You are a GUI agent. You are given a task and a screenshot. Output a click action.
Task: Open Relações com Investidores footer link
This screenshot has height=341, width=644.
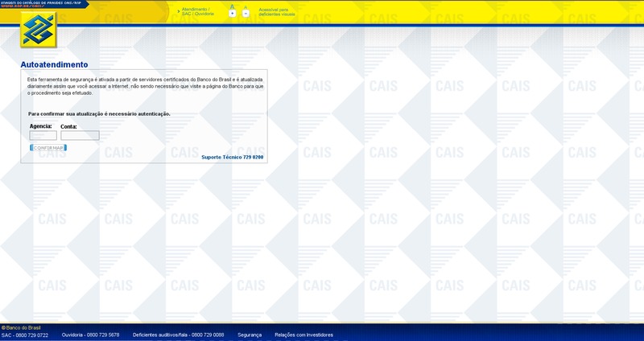pyautogui.click(x=305, y=335)
